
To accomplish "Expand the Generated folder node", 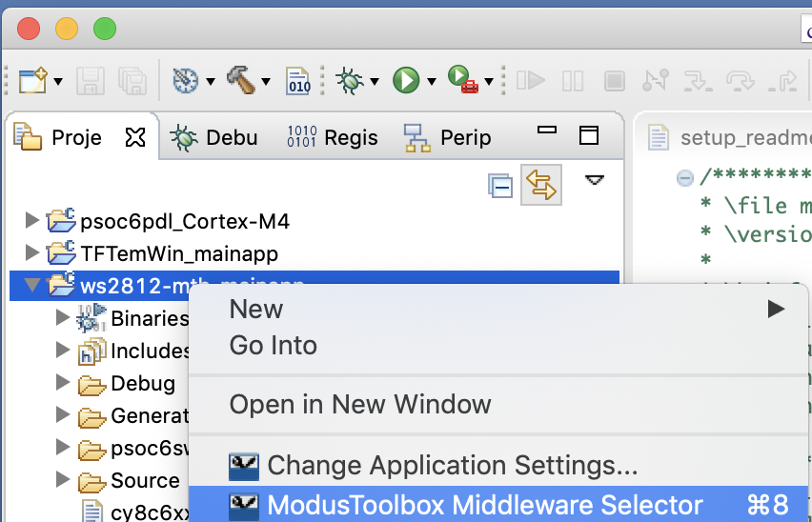I will tap(63, 414).
